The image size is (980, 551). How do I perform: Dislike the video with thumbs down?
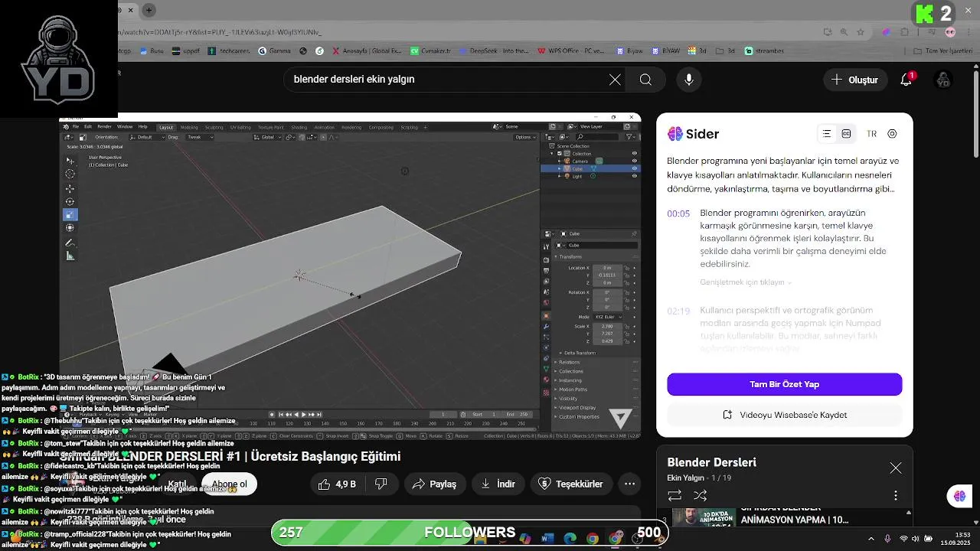tap(381, 484)
